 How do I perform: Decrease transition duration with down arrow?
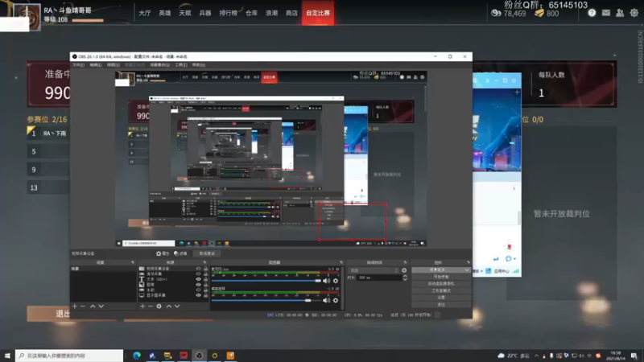pyautogui.click(x=405, y=279)
